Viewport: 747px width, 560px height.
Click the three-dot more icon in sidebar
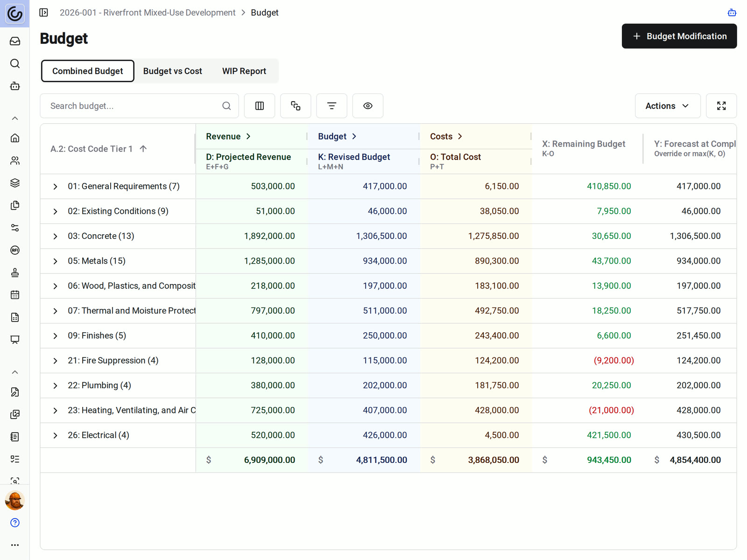point(15,545)
